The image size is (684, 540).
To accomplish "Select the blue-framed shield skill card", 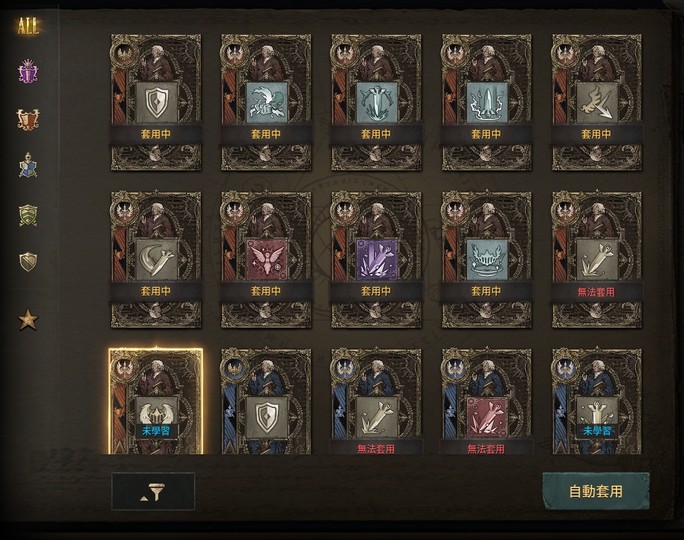I will coord(266,401).
